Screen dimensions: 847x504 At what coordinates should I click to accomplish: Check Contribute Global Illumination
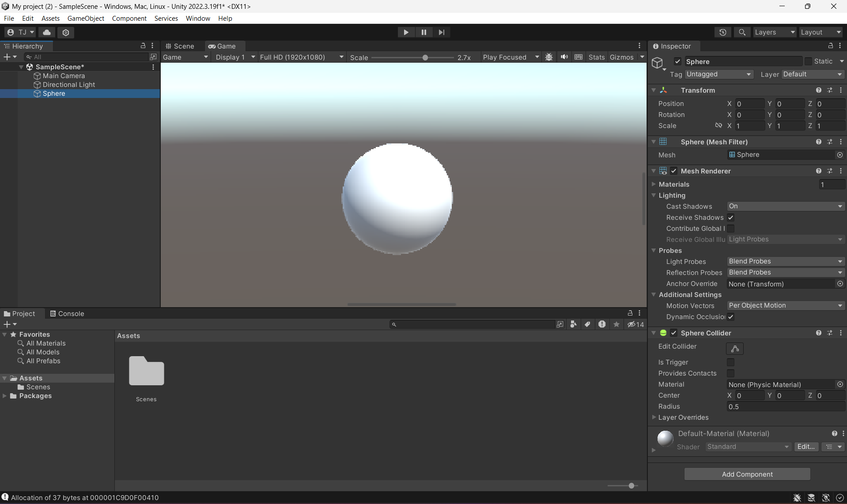731,229
